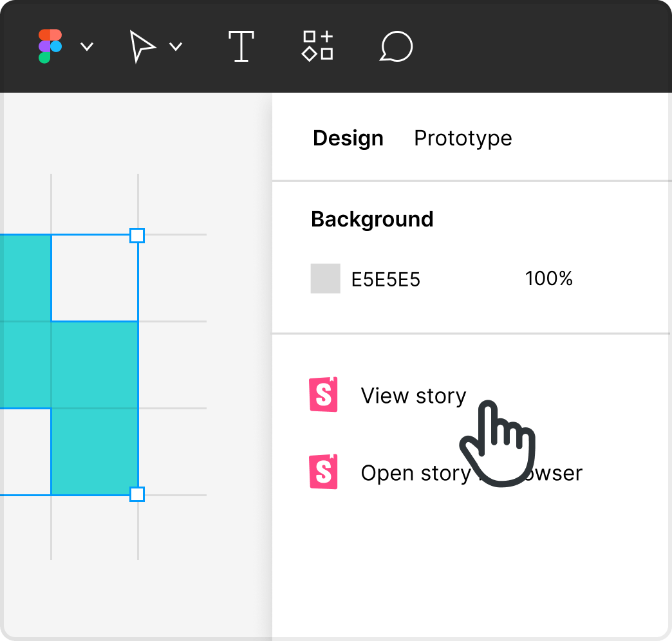Click the Assets/Components creation icon
672x641 pixels.
coord(317,46)
